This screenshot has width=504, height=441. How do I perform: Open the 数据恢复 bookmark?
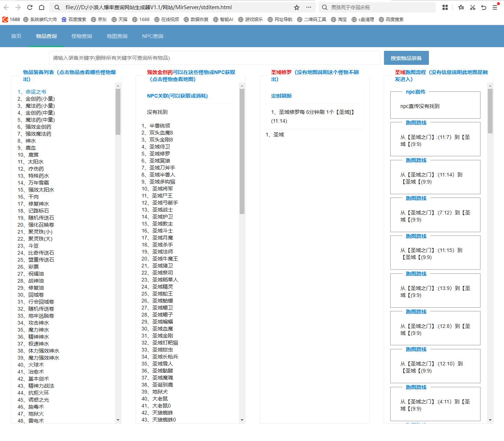[196, 20]
